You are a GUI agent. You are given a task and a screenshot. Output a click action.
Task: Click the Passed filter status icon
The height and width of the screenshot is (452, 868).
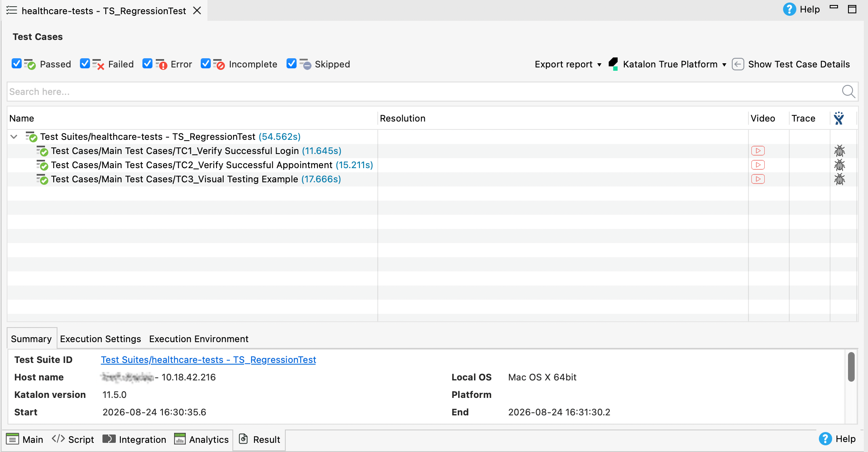(x=30, y=64)
